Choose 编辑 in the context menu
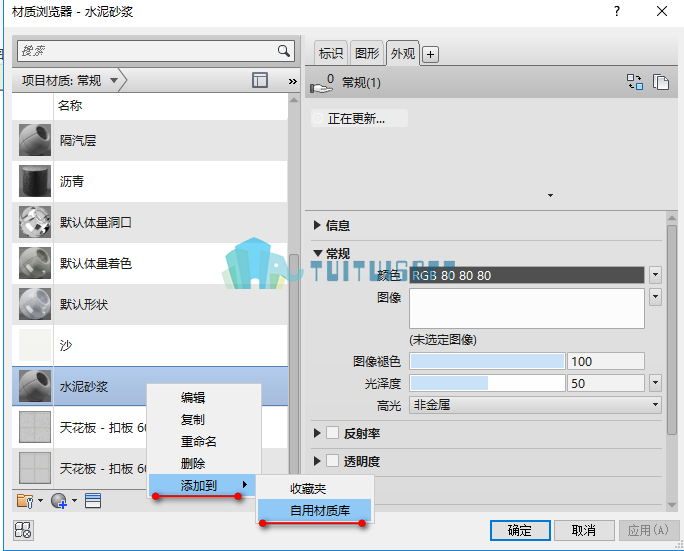684x551 pixels. (x=204, y=397)
